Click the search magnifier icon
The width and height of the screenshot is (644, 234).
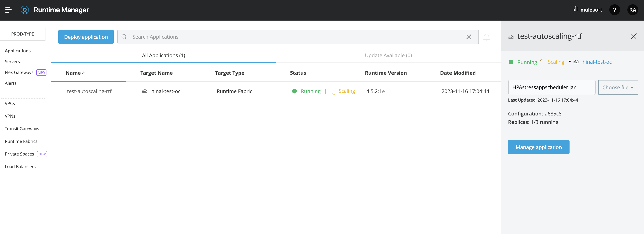pyautogui.click(x=124, y=37)
